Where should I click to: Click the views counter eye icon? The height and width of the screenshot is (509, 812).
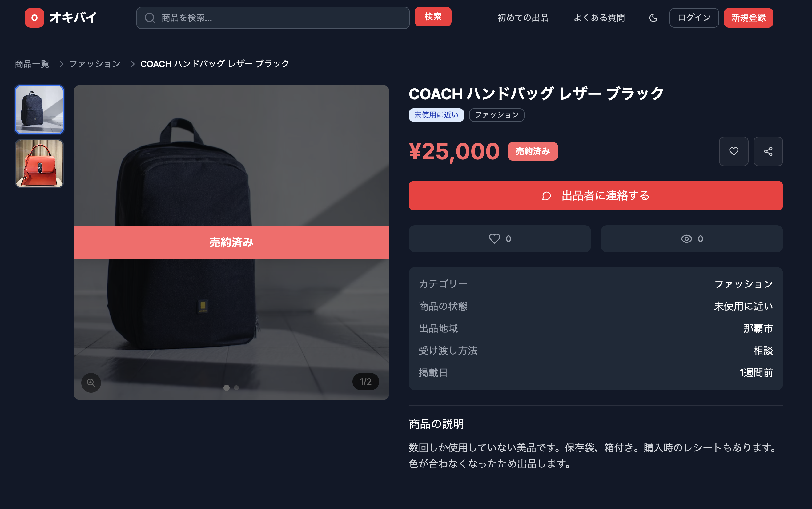tap(686, 239)
